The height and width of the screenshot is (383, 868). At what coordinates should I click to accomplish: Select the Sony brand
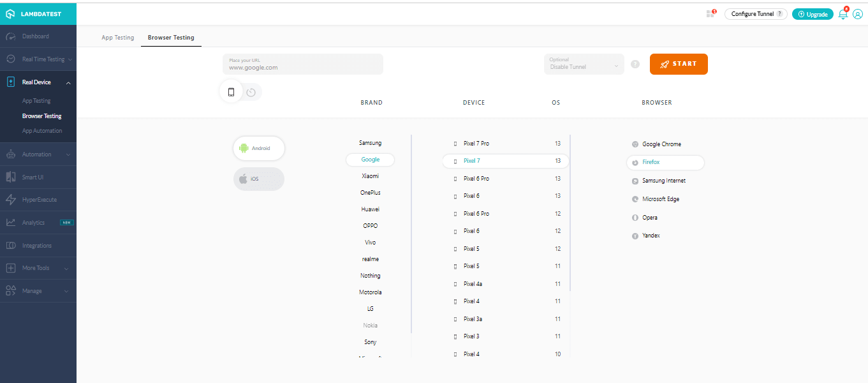click(x=370, y=342)
